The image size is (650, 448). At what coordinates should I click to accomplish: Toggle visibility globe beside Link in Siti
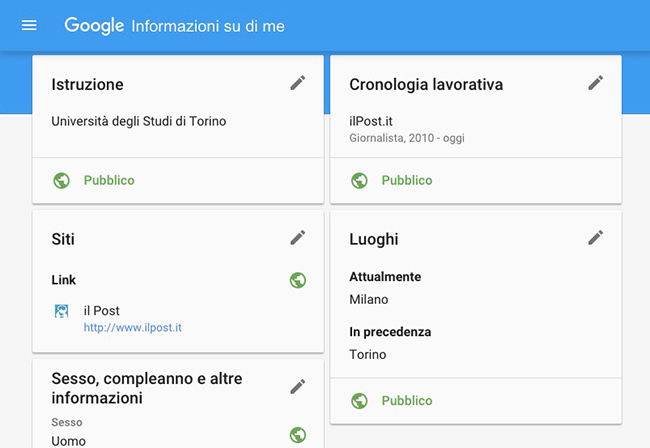pyautogui.click(x=297, y=280)
